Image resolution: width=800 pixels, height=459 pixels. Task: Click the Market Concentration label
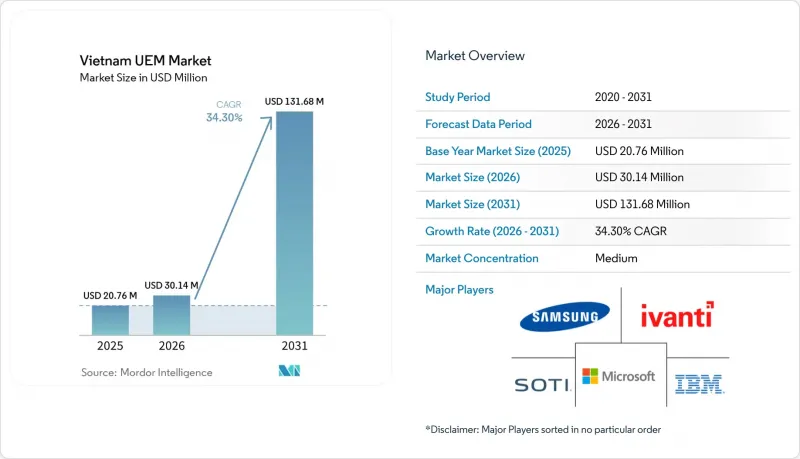pyautogui.click(x=482, y=258)
